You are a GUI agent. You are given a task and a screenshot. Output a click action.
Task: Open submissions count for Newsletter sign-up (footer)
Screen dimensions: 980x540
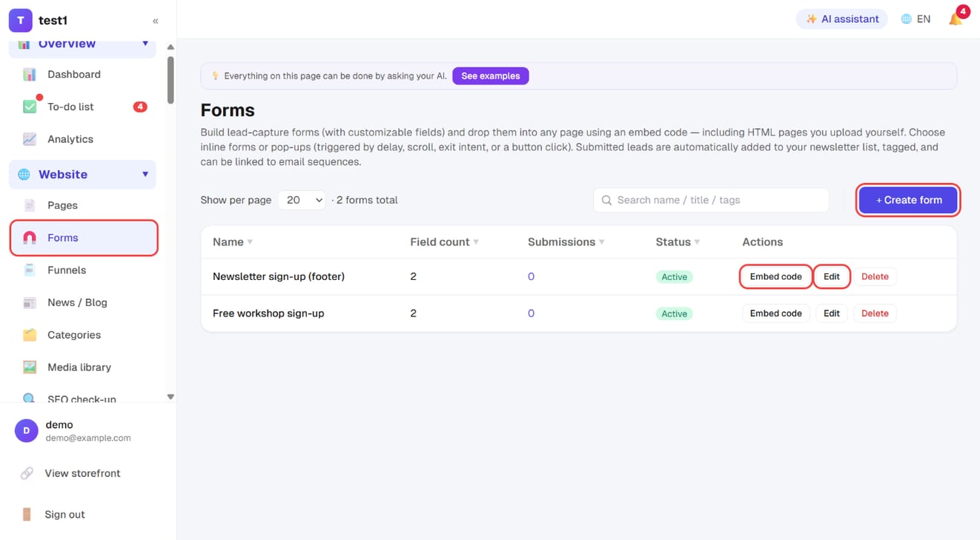point(531,277)
